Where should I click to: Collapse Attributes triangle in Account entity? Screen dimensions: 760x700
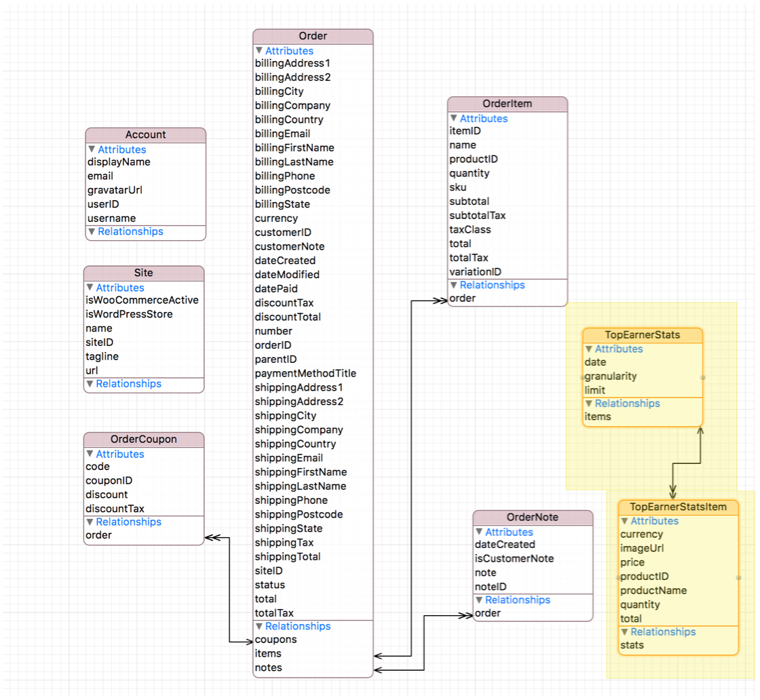pos(92,149)
